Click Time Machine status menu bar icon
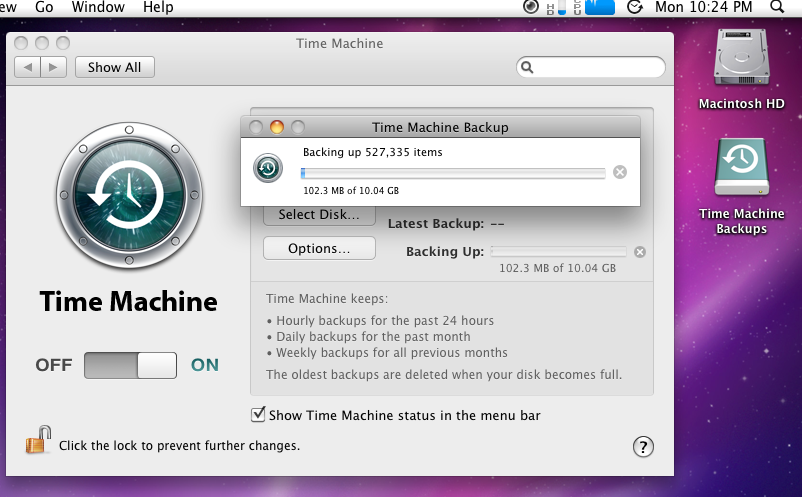802x497 pixels. coord(635,7)
